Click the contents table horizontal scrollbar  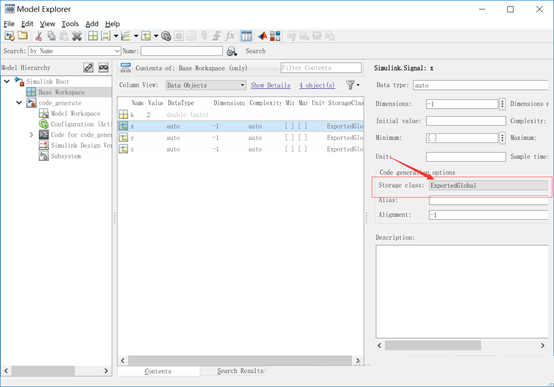pyautogui.click(x=240, y=360)
